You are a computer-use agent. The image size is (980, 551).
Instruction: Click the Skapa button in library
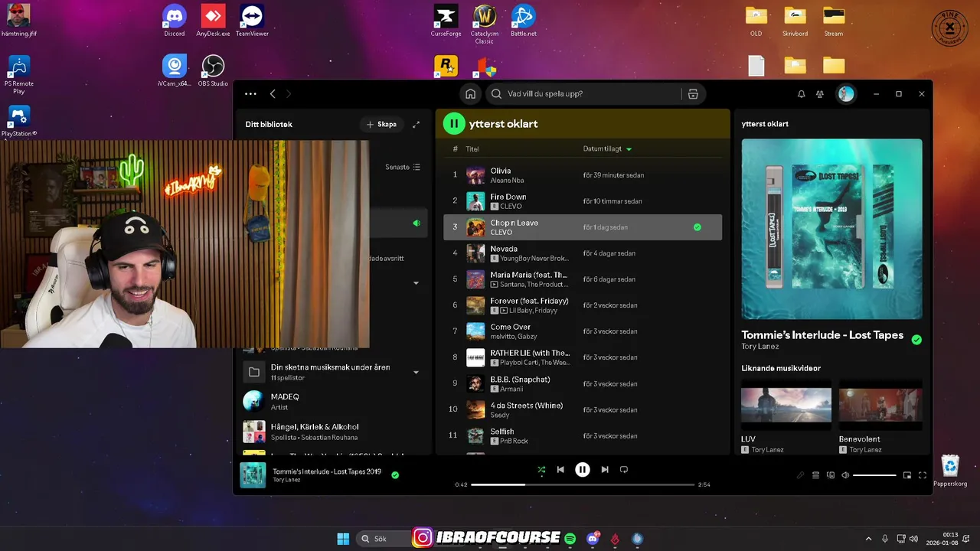coord(381,124)
